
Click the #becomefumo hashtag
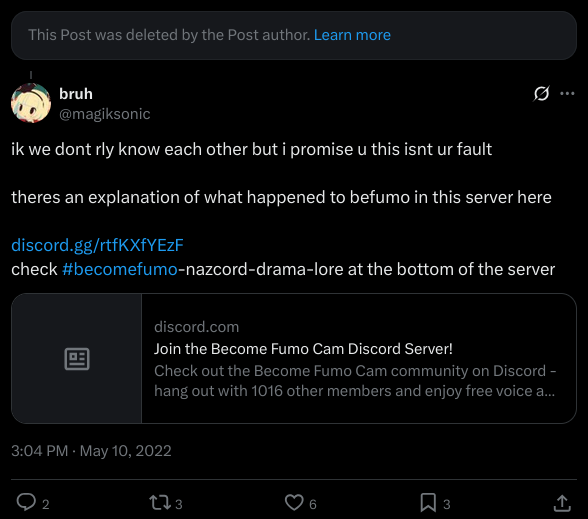coord(120,269)
